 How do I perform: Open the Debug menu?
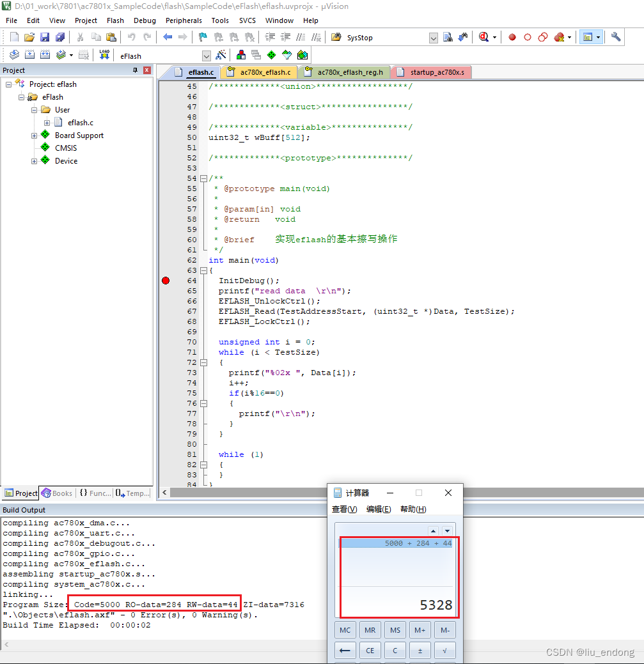click(145, 20)
